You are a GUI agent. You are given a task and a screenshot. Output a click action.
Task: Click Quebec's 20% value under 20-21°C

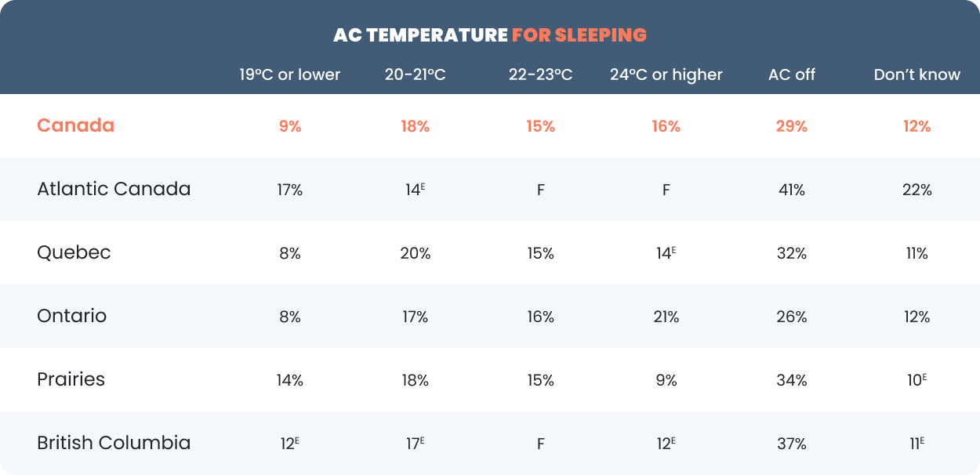pyautogui.click(x=415, y=253)
